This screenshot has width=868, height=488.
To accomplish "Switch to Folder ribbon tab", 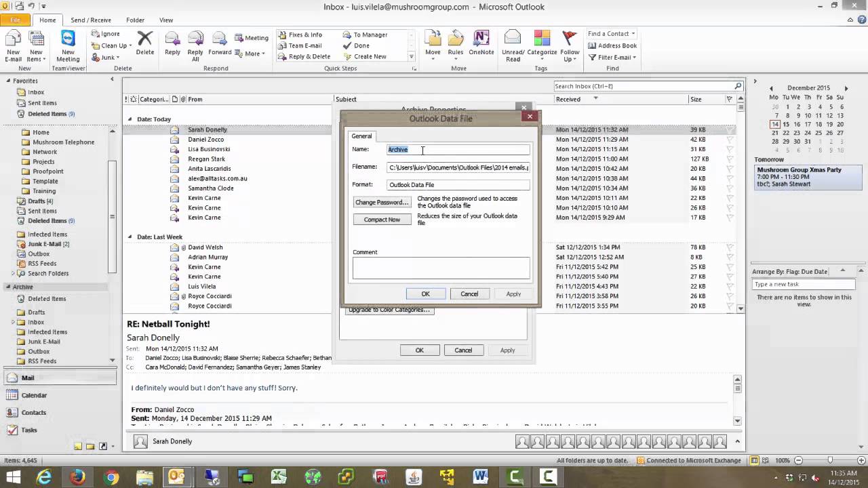I will coord(135,20).
